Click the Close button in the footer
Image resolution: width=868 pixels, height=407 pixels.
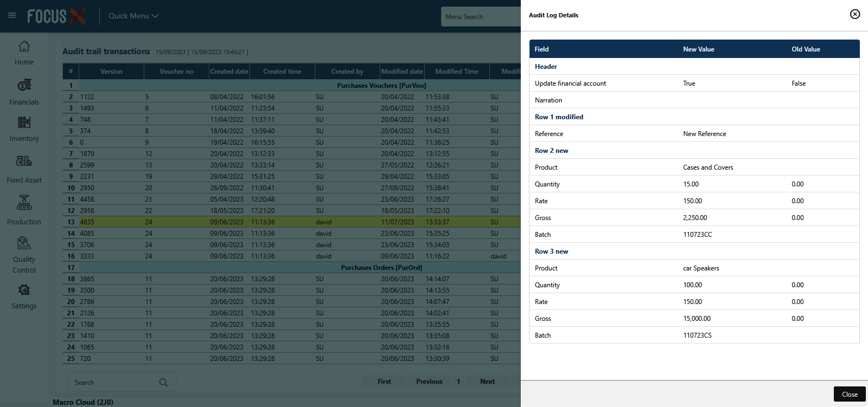tap(849, 395)
